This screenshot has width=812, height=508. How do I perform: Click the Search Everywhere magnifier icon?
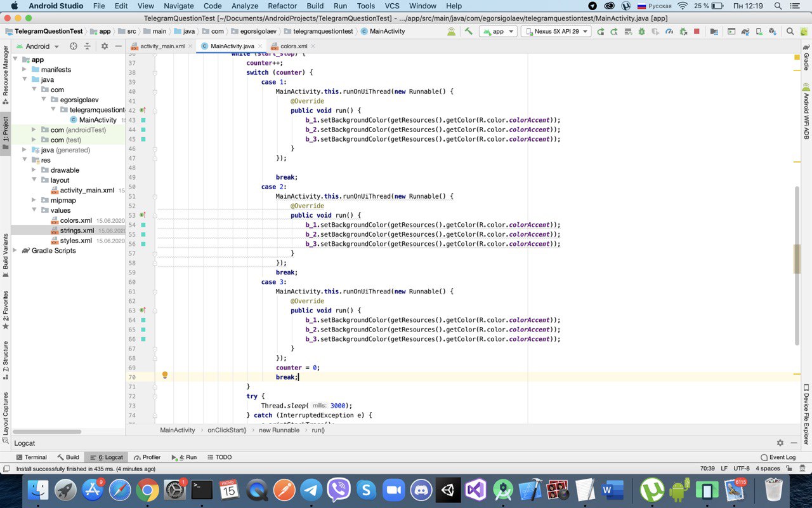coord(790,31)
